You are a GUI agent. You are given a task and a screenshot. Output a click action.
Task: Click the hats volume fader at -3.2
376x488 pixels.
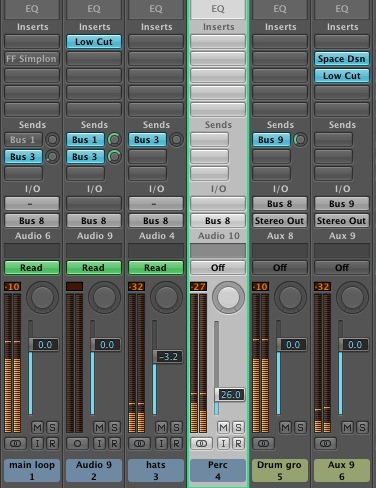168,357
